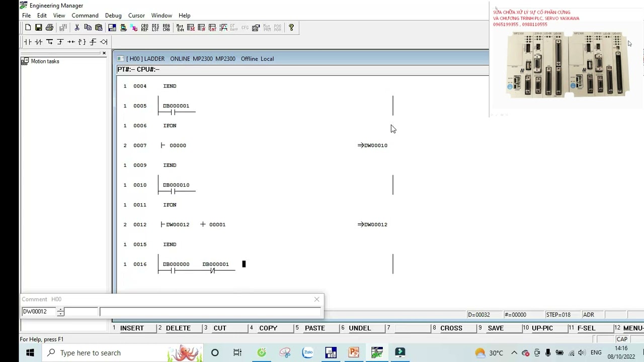Screen dimensions: 644x362
Task: Open the Cursor menu
Action: pos(136,16)
